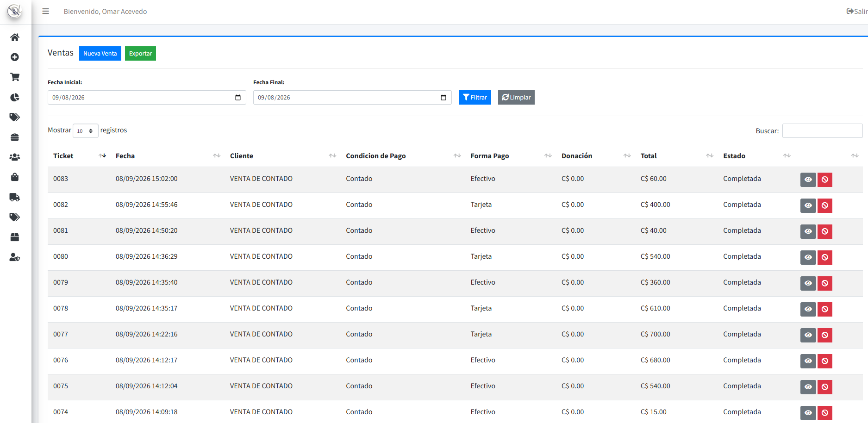Open Fecha Inicial calendar picker
Image resolution: width=868 pixels, height=423 pixels.
(x=238, y=98)
